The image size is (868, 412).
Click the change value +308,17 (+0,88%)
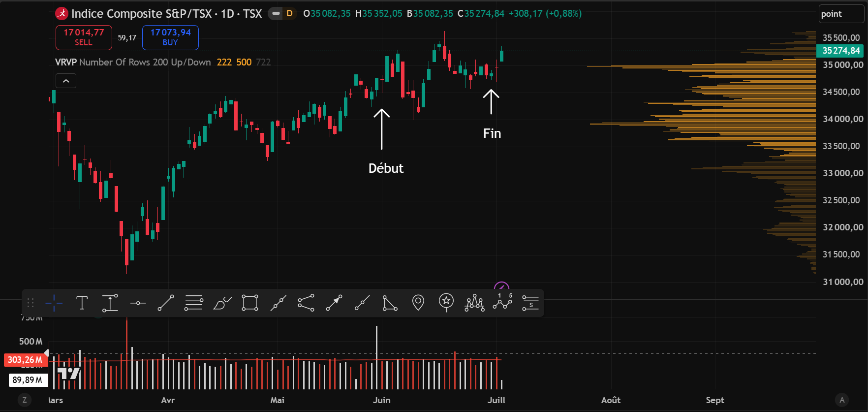(545, 14)
